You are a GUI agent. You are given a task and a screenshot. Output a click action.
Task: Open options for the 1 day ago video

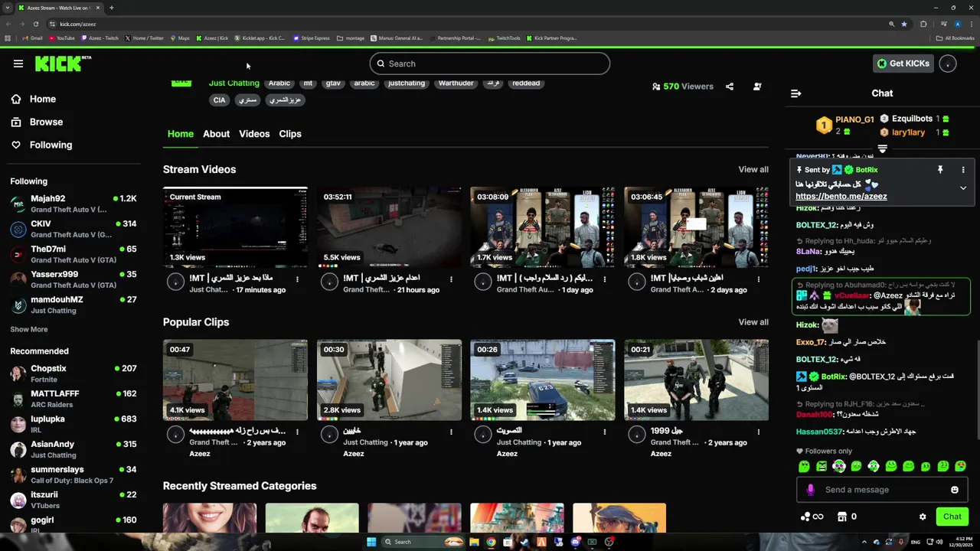click(605, 279)
